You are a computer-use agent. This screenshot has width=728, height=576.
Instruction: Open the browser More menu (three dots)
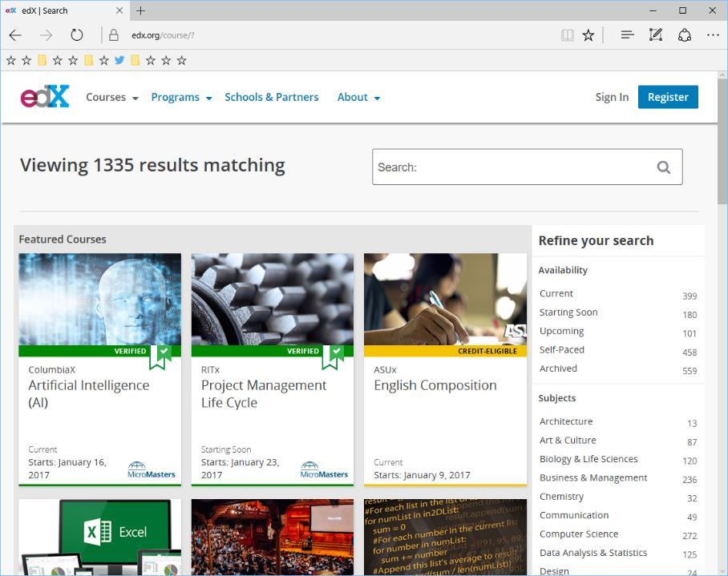(713, 35)
